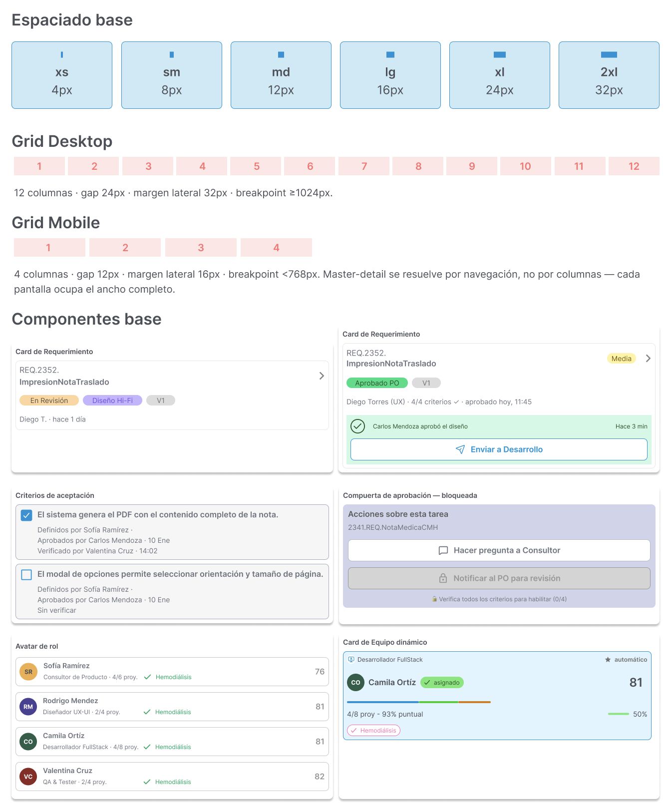Screen dimensions: 672x812
Task: Check the criterion about modal de opciones
Action: pos(26,574)
